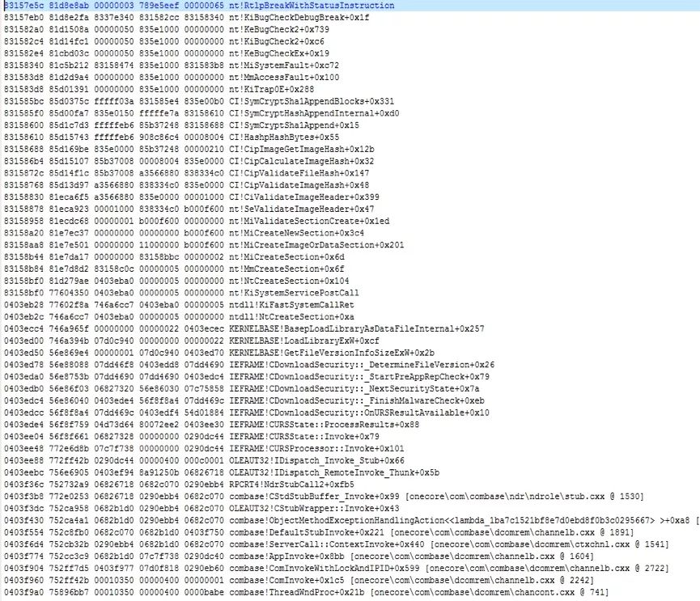This screenshot has height=601, width=700.
Task: Click combase!ThreadWndProc+0x21b line
Action: coord(306,593)
